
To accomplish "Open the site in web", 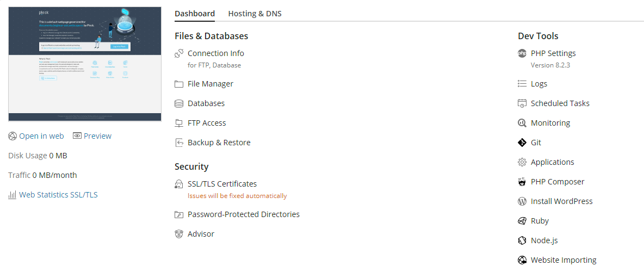I will pyautogui.click(x=41, y=136).
